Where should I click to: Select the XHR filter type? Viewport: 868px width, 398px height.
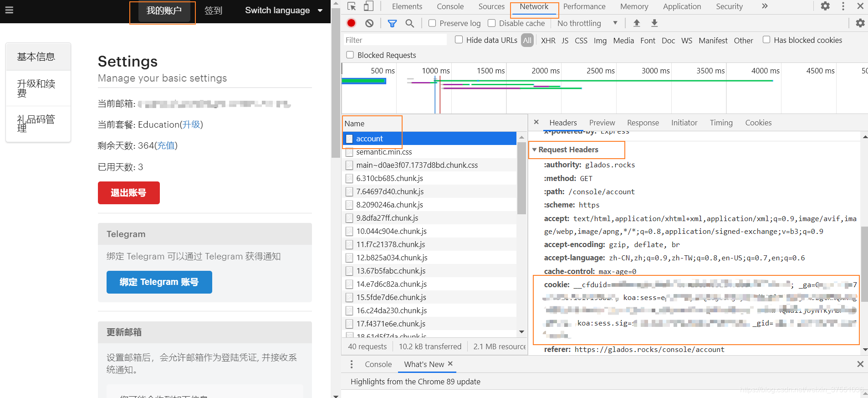click(x=548, y=41)
